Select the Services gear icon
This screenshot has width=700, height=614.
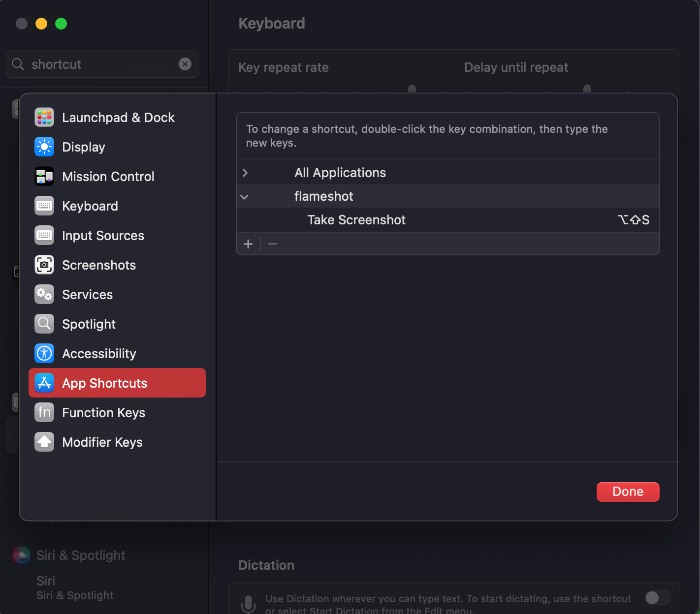(x=44, y=294)
